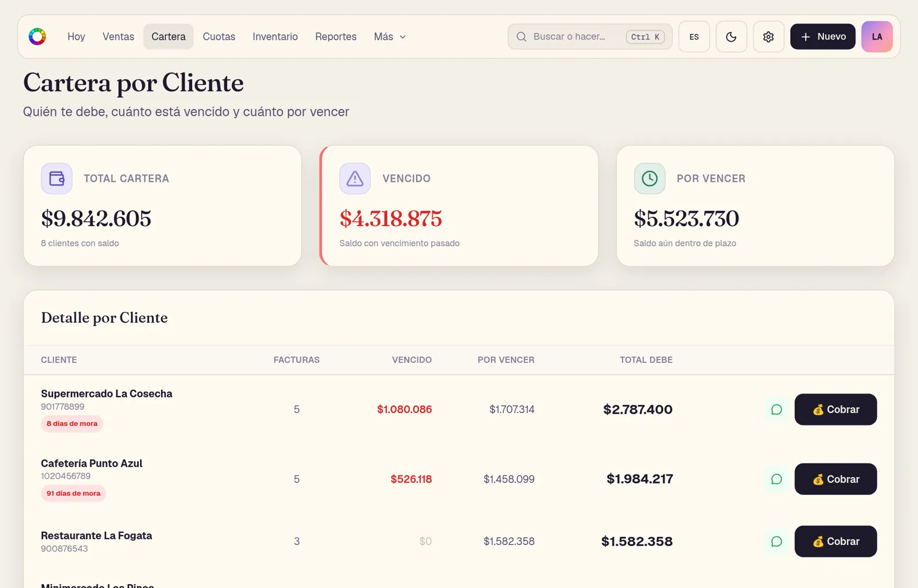Switch language with the ES button
This screenshot has height=588, width=918.
(x=694, y=37)
